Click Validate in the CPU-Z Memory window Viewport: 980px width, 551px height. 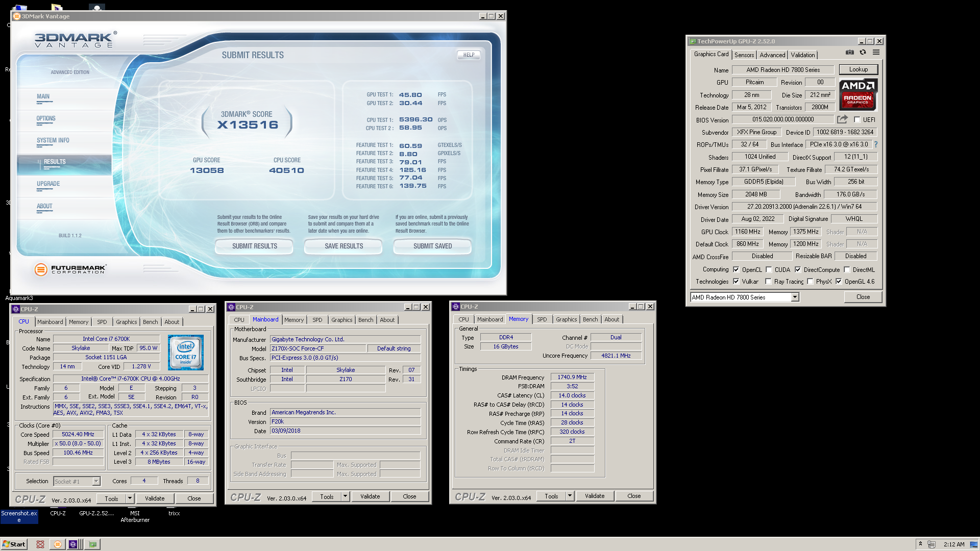click(x=595, y=496)
